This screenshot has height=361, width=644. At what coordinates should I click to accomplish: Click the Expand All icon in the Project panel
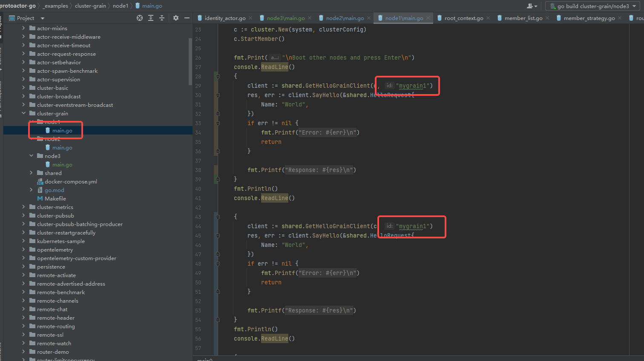tap(151, 18)
